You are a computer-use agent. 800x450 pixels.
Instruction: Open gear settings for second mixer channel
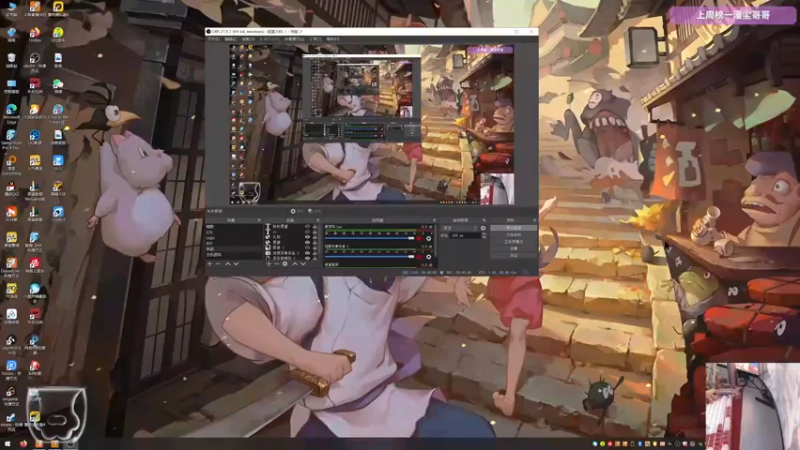click(x=429, y=257)
